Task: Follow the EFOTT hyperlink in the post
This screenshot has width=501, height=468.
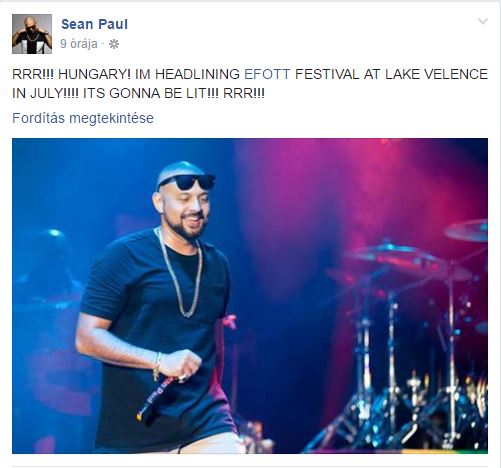Action: pyautogui.click(x=267, y=74)
